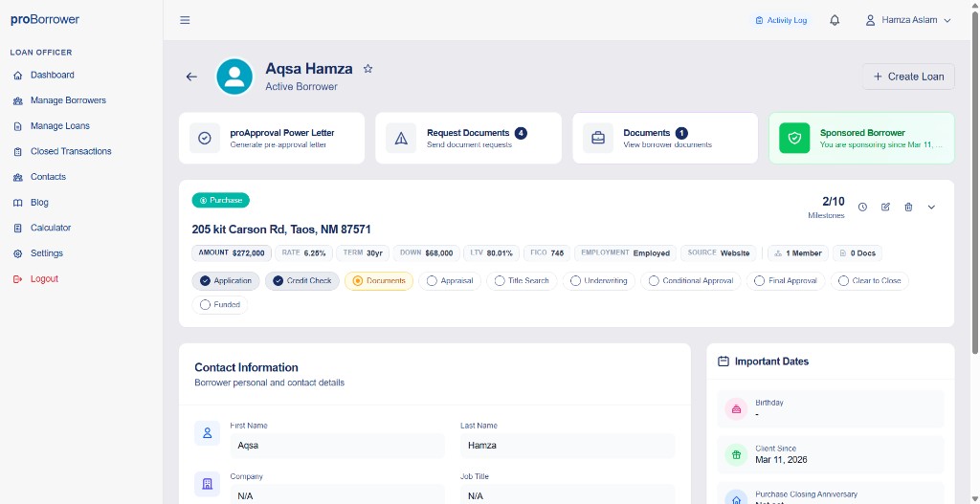Click the red Logout icon
The height and width of the screenshot is (504, 980).
pos(17,279)
